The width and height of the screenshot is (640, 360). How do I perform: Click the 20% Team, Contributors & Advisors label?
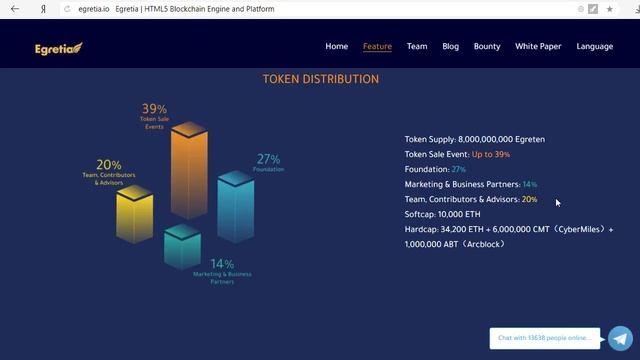coord(109,172)
